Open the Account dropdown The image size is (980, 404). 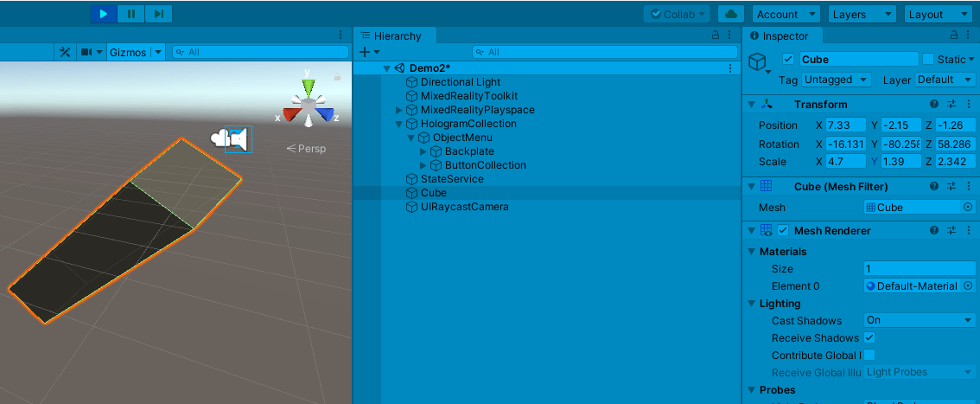(786, 15)
